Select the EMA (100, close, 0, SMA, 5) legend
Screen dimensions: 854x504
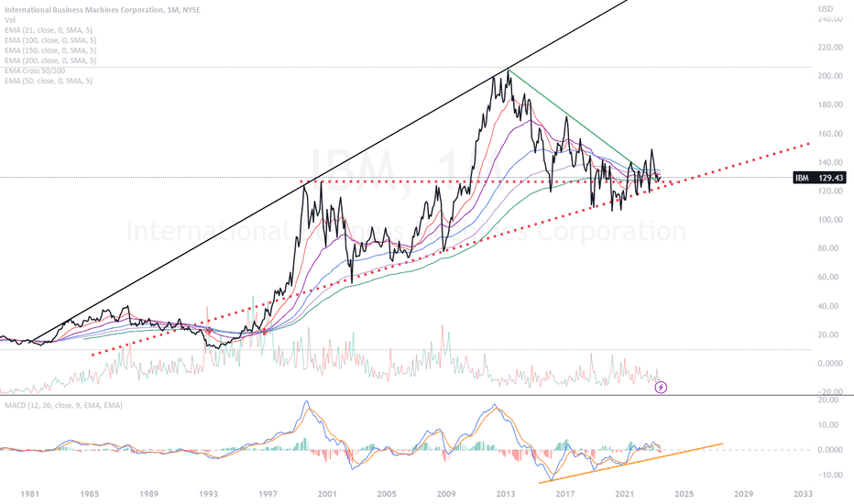point(50,40)
